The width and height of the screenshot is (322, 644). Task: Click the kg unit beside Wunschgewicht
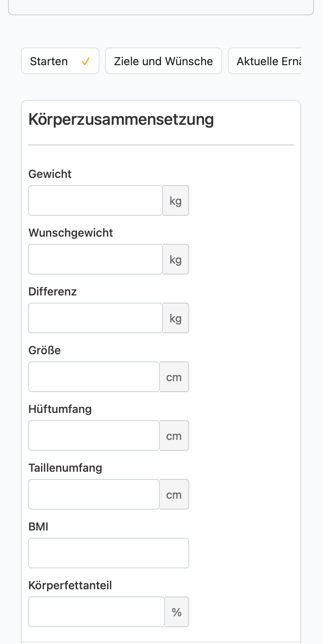click(x=176, y=259)
